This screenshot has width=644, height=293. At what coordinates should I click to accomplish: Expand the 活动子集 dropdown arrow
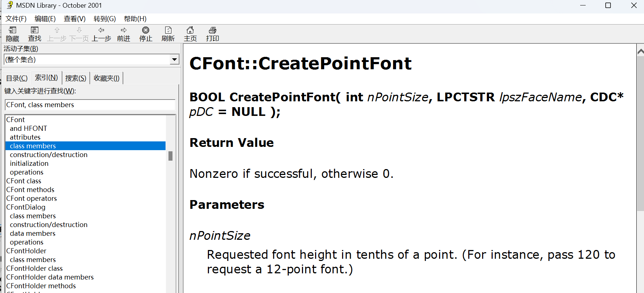click(175, 59)
